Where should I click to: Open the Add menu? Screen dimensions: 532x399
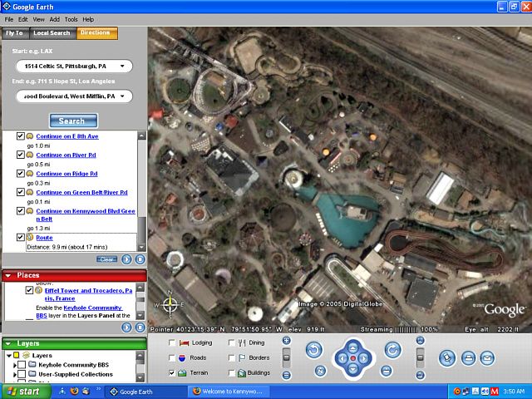click(x=54, y=19)
